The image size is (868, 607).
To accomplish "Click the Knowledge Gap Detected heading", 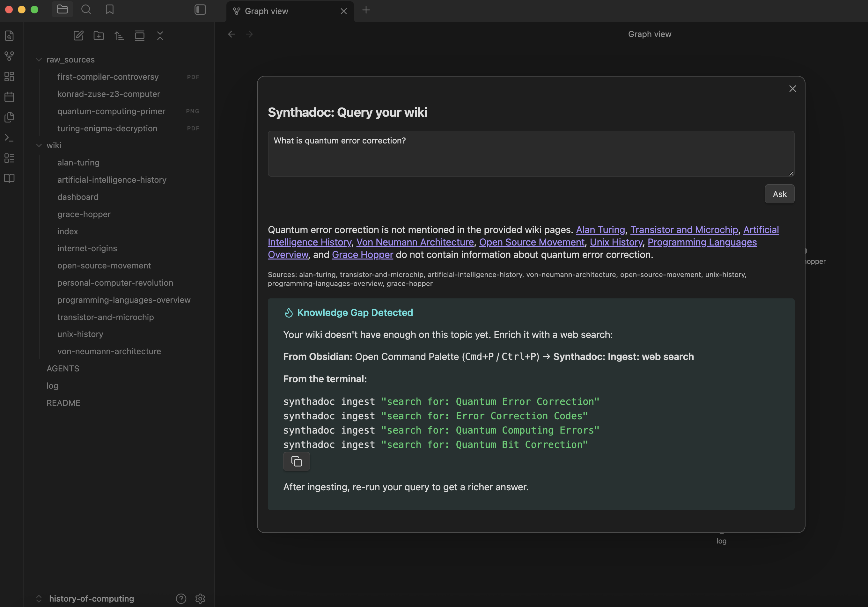I will coord(355,312).
